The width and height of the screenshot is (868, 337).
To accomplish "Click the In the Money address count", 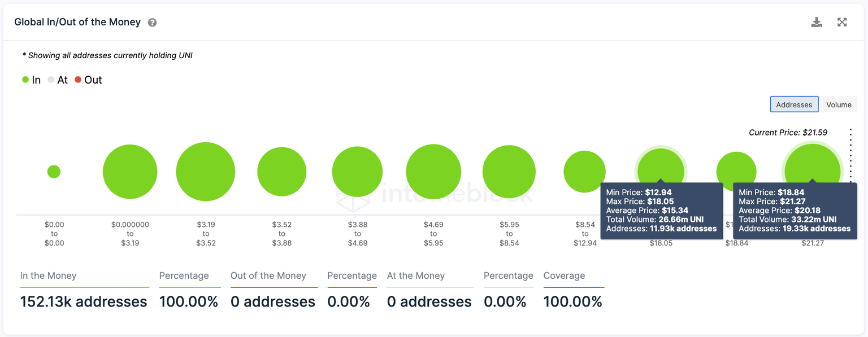I will coord(84,302).
